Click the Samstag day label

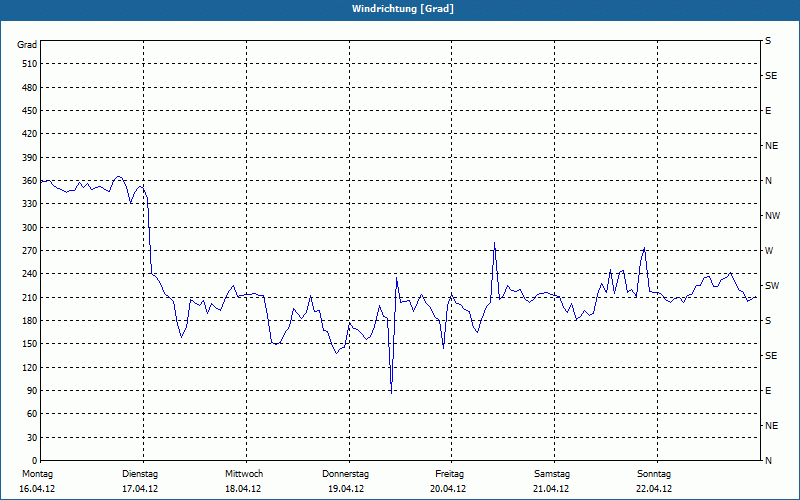tap(552, 474)
